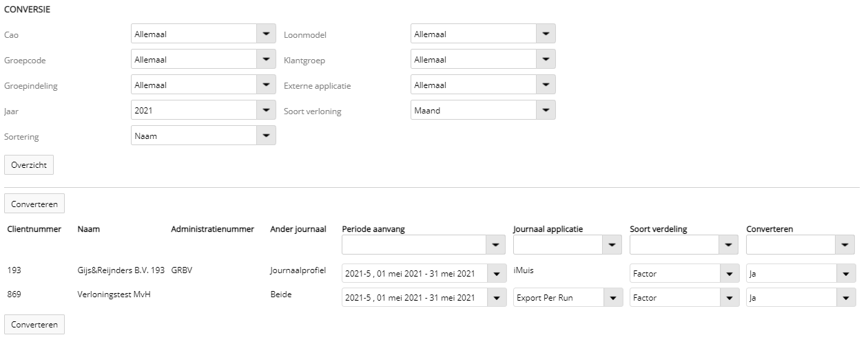This screenshot has width=868, height=344.
Task: Open the Sortering dropdown showing Naam
Action: (x=203, y=136)
